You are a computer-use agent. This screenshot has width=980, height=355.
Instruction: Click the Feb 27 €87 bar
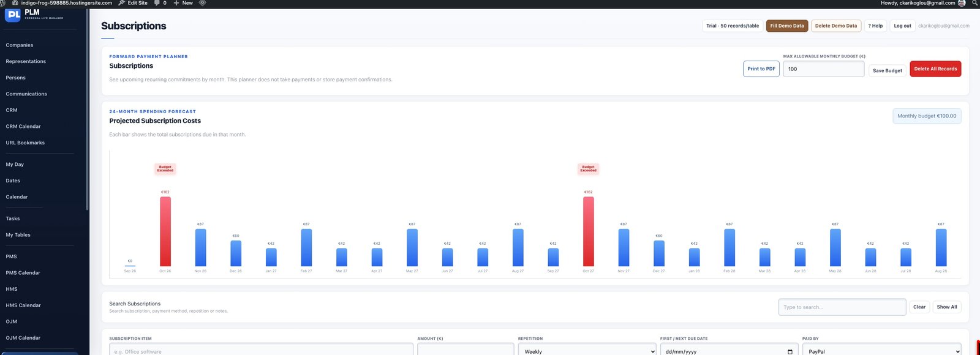tap(306, 247)
